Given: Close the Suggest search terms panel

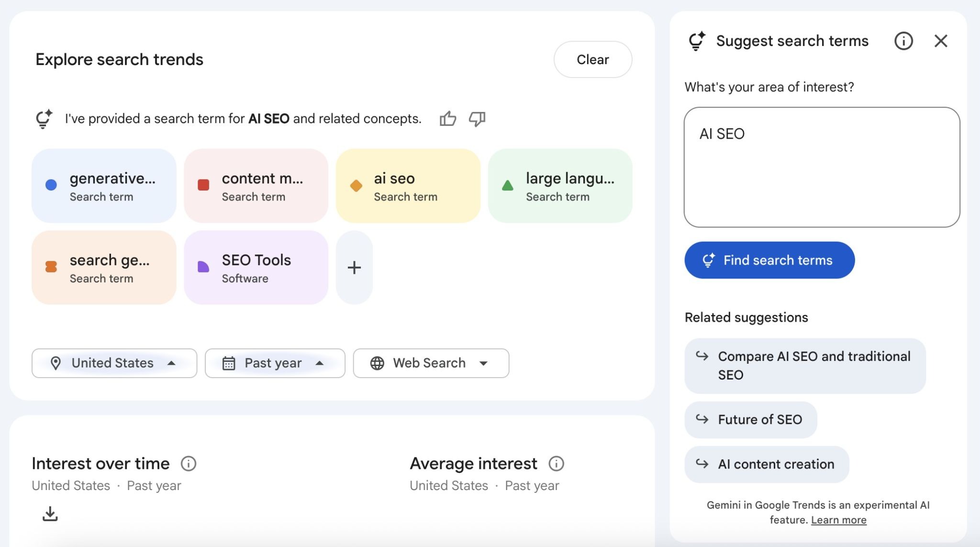Looking at the screenshot, I should 941,41.
